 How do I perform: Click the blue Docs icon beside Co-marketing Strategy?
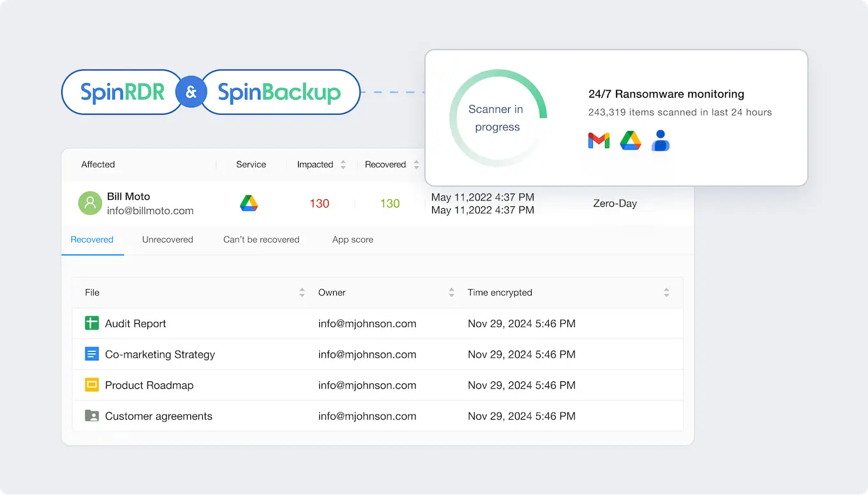[x=92, y=354]
